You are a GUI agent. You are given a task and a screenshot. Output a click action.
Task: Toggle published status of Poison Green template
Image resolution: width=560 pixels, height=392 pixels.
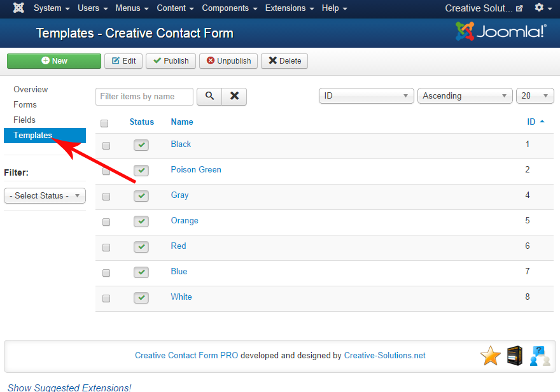pos(141,171)
